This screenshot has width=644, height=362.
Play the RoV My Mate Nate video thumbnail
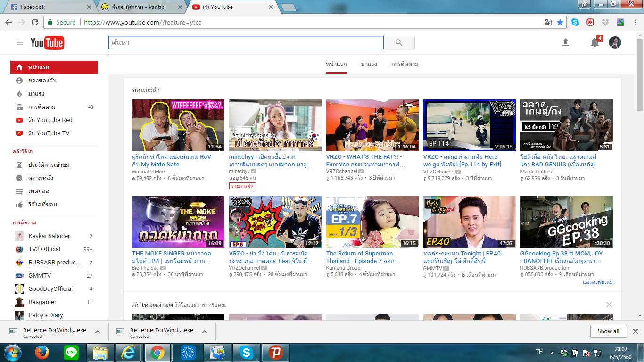click(178, 125)
